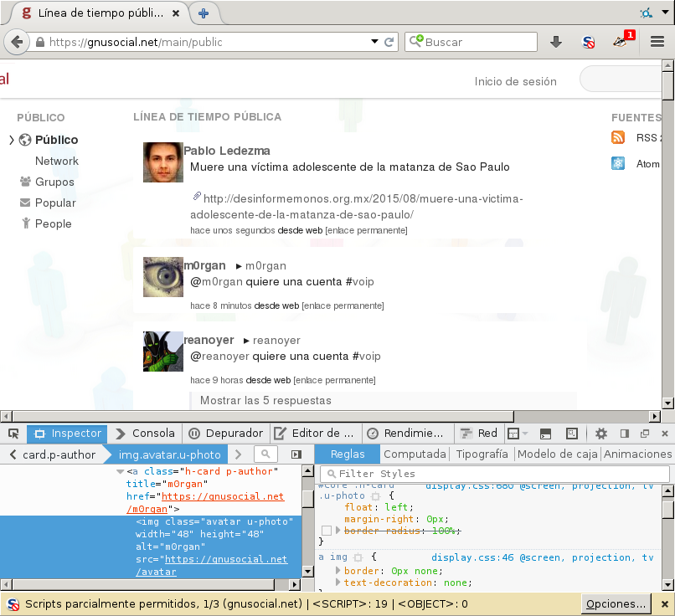675x616 pixels.
Task: Click the devtools frame selection dropdown icon
Action: click(517, 434)
